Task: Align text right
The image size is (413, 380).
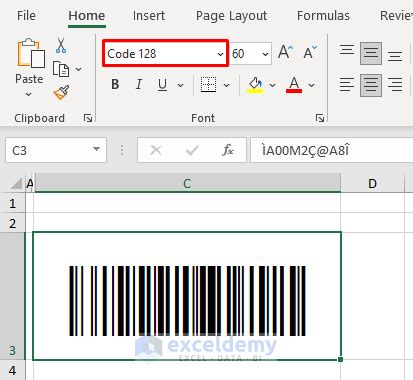Action: pos(395,85)
